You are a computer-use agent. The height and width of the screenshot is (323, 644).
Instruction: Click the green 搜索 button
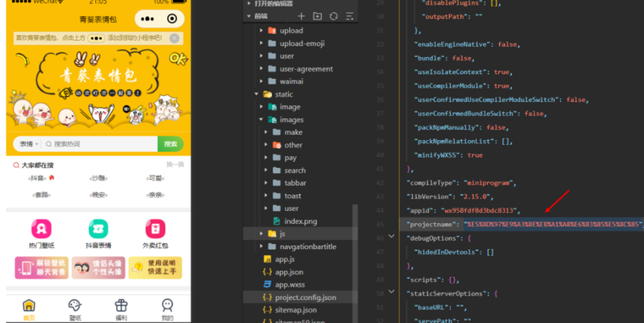[x=171, y=144]
